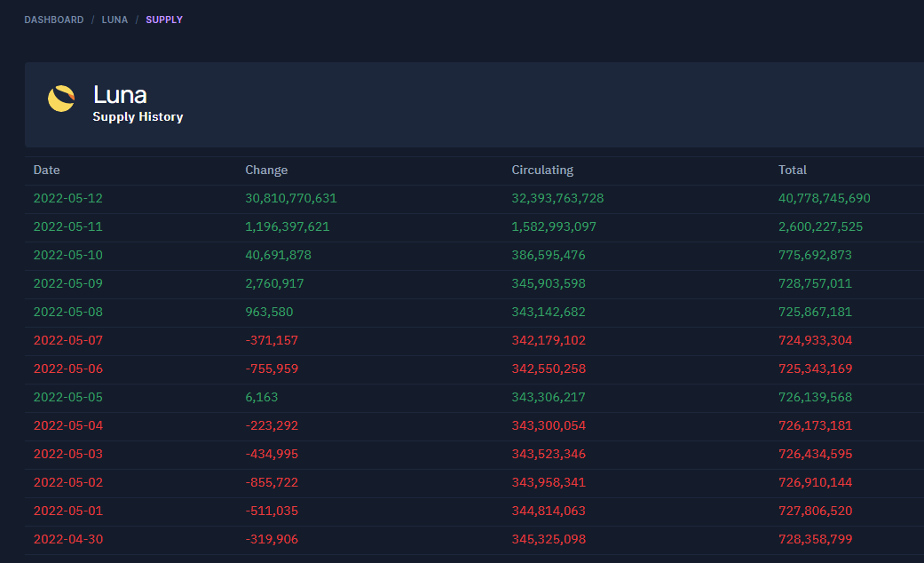Select the date 2022-04-30

pos(67,539)
